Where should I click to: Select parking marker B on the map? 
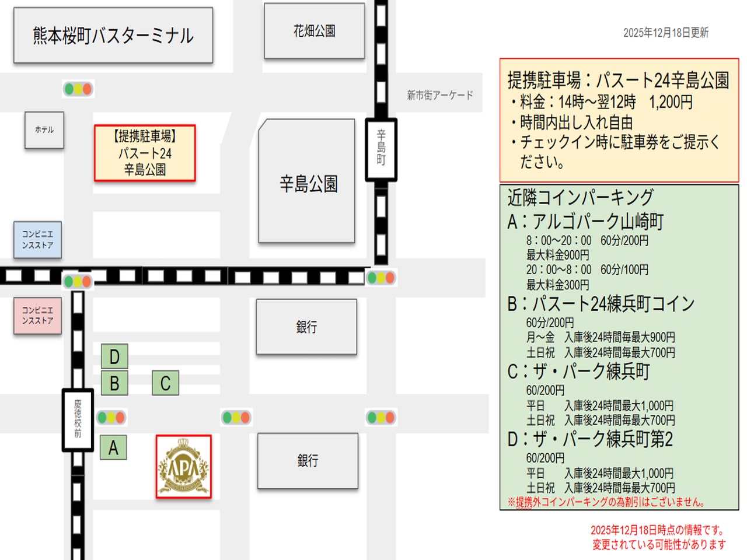(x=114, y=384)
